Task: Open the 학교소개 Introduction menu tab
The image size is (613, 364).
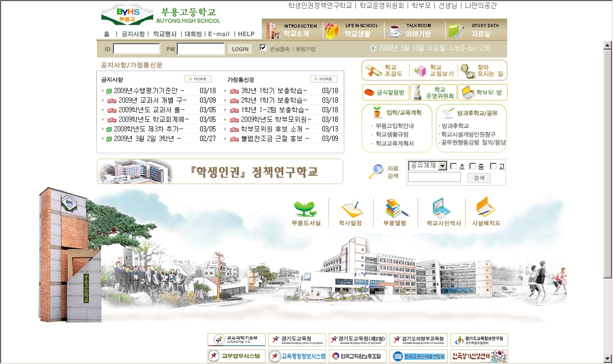Action: click(x=292, y=30)
